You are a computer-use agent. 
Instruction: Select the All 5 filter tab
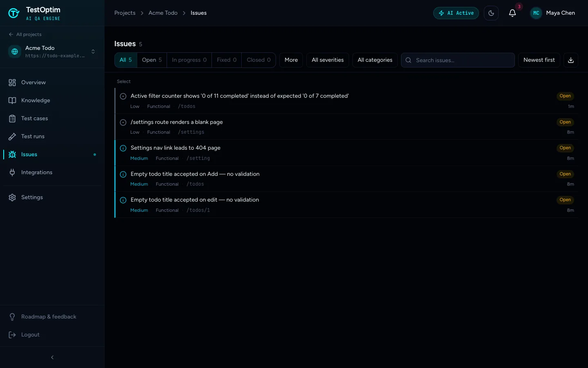126,60
